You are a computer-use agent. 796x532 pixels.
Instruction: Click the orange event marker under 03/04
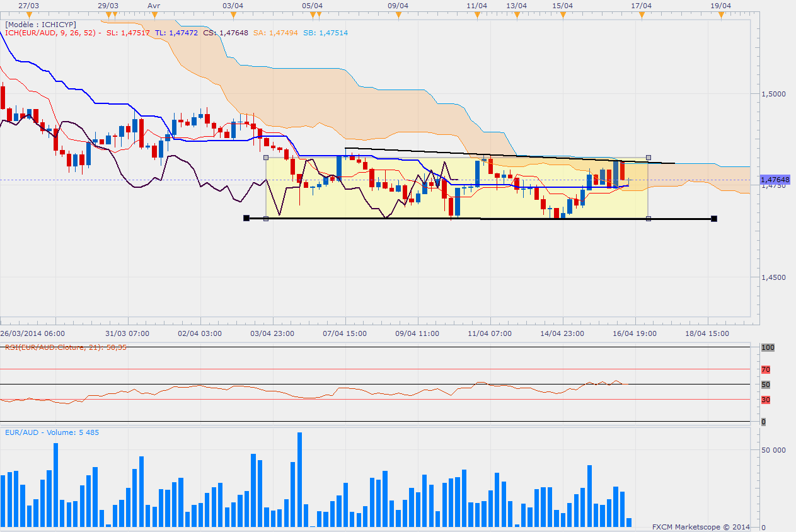point(234,14)
